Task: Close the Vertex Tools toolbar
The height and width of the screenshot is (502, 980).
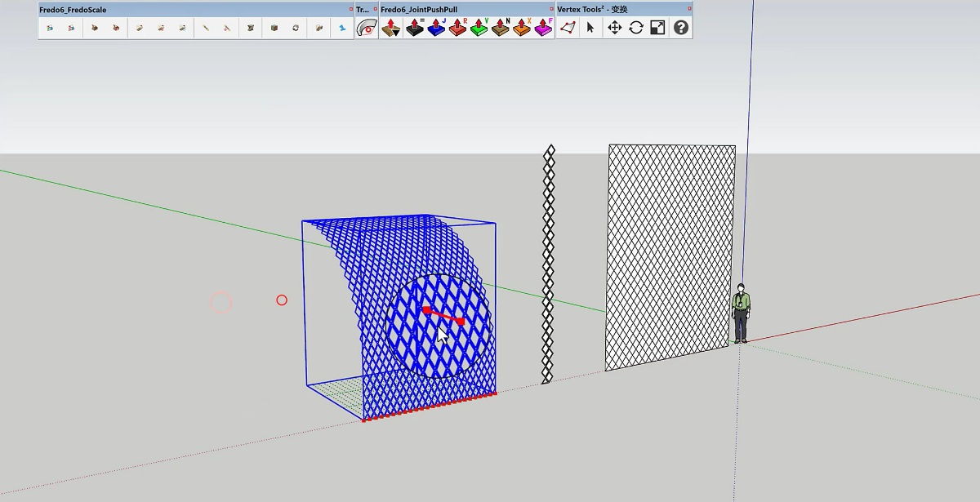Action: click(689, 9)
